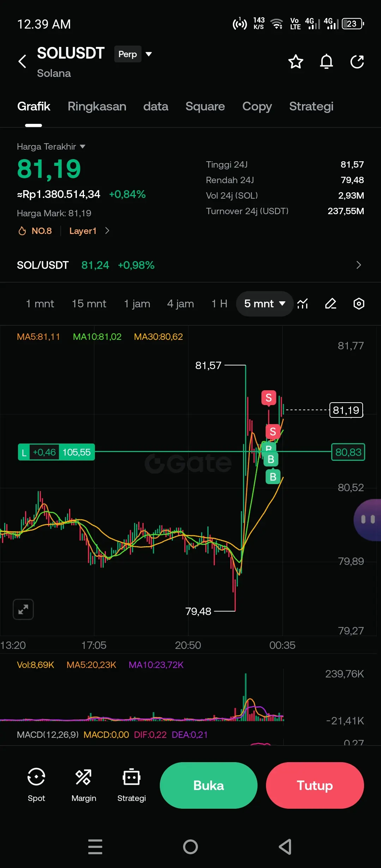Tap Vol:8,69K volume legend
Screen dimensions: 381x868
click(35, 665)
